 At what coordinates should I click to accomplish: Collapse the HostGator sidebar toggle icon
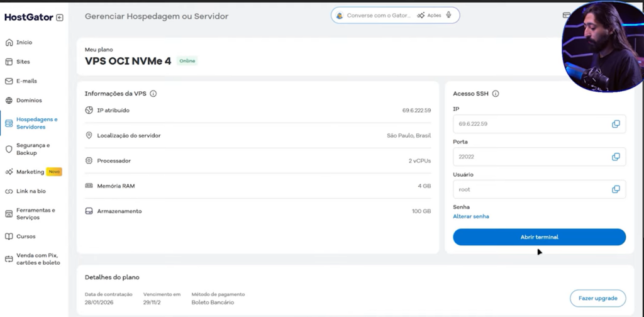pos(60,18)
